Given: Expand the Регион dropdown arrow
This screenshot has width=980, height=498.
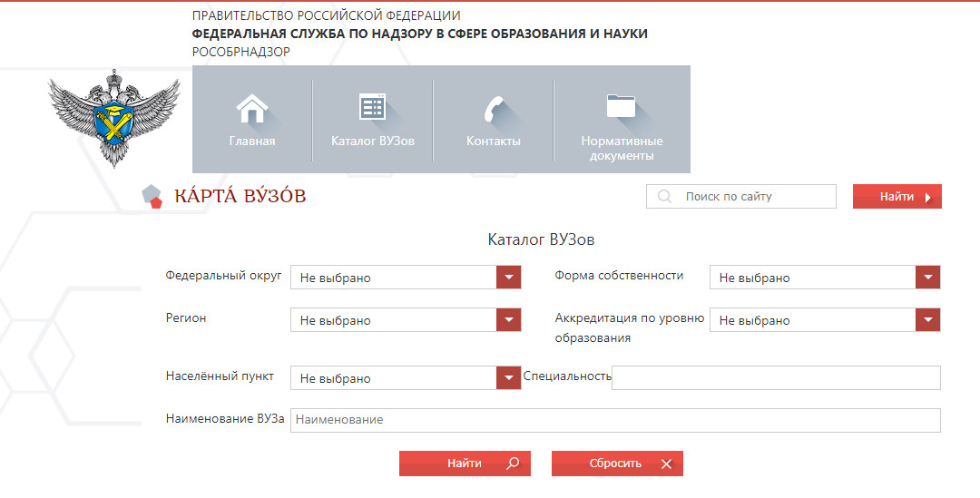Looking at the screenshot, I should coord(509,320).
